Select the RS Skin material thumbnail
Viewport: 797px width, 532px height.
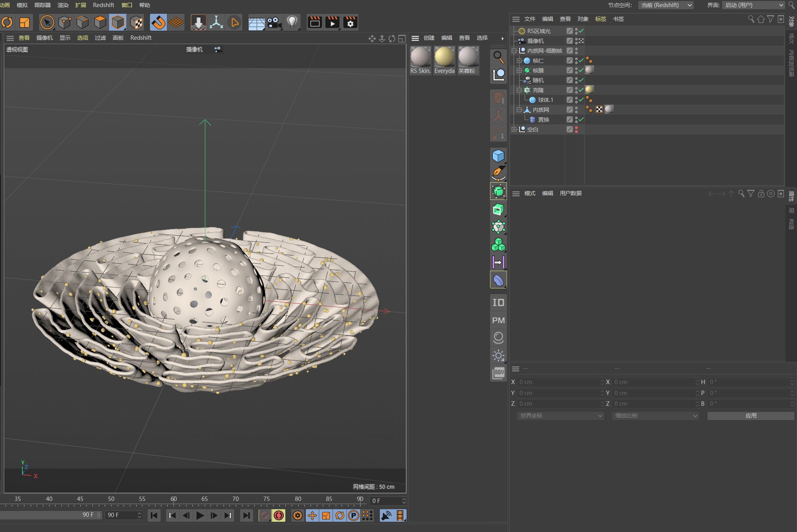tap(420, 57)
